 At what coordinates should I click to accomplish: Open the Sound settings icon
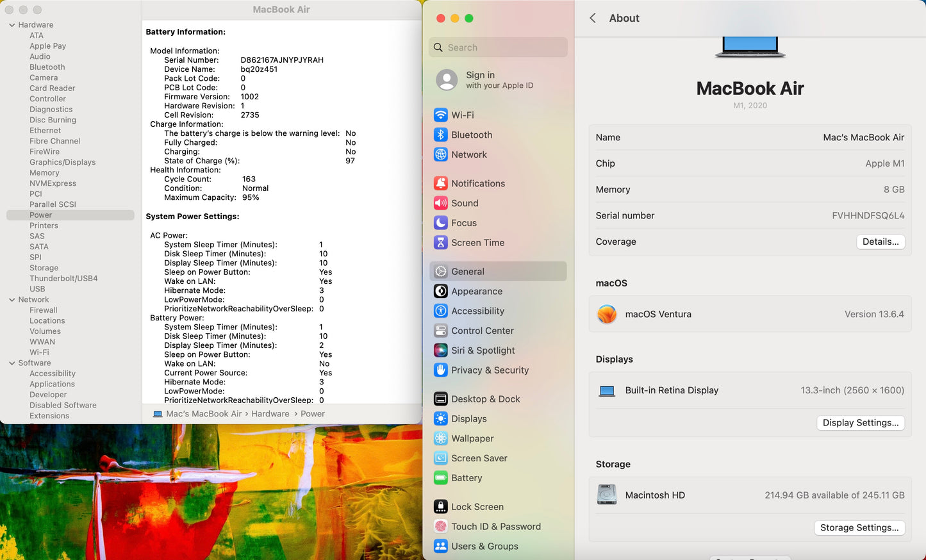(441, 203)
